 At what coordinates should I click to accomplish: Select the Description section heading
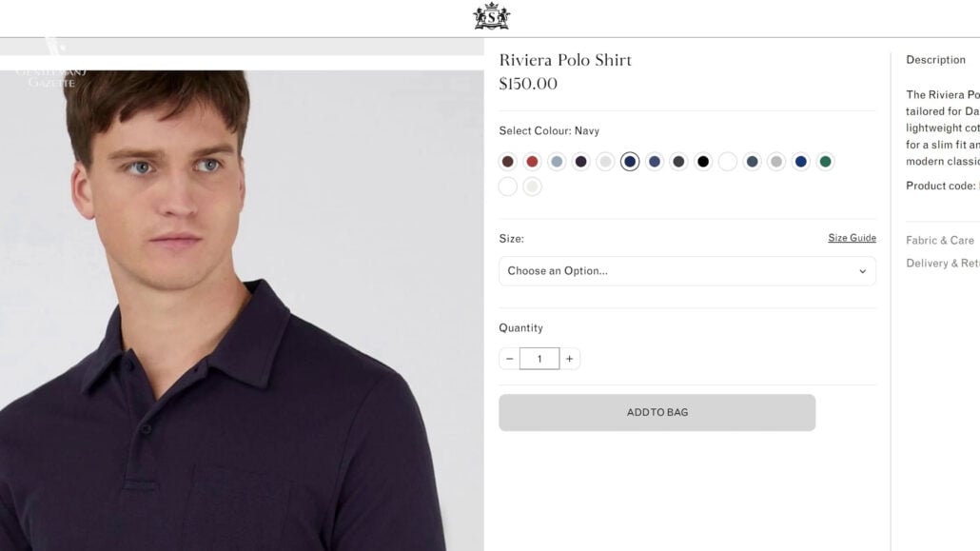pos(935,59)
